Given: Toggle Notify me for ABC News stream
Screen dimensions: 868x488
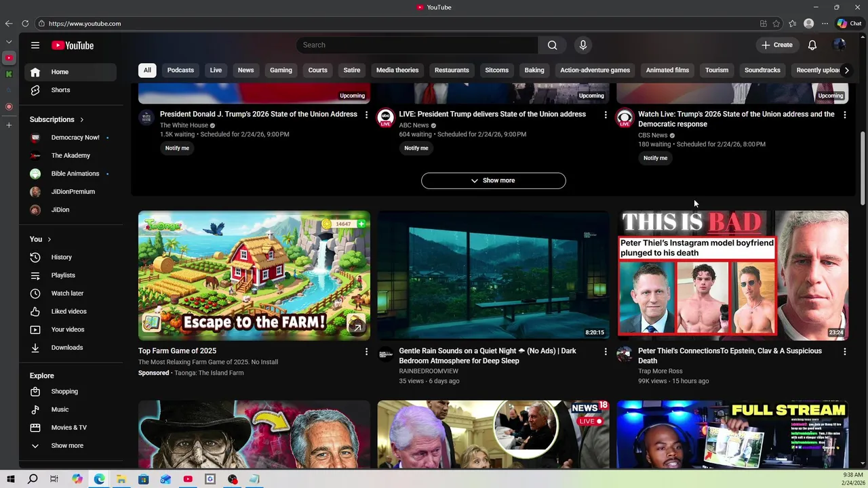Looking at the screenshot, I should coord(416,148).
